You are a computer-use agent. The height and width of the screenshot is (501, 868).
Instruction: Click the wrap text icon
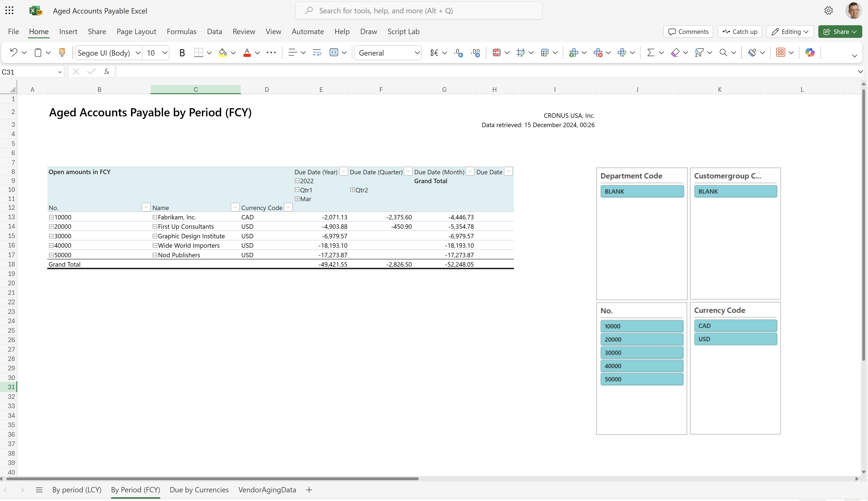click(x=316, y=53)
